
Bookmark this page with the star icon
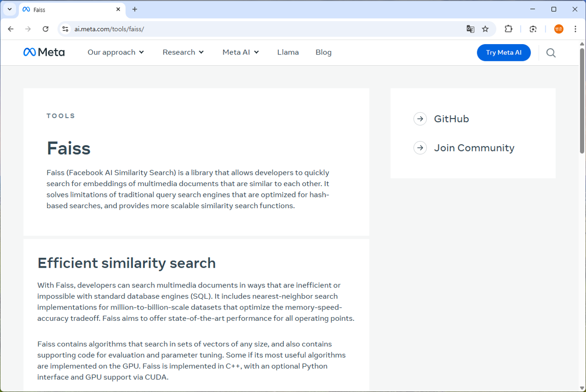(x=485, y=29)
